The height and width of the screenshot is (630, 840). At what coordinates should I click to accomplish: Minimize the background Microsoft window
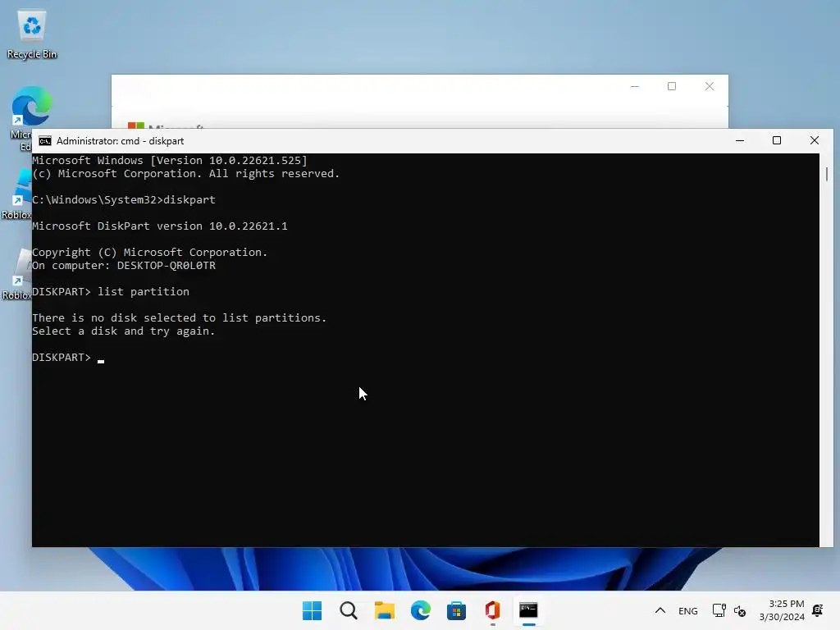coord(635,86)
